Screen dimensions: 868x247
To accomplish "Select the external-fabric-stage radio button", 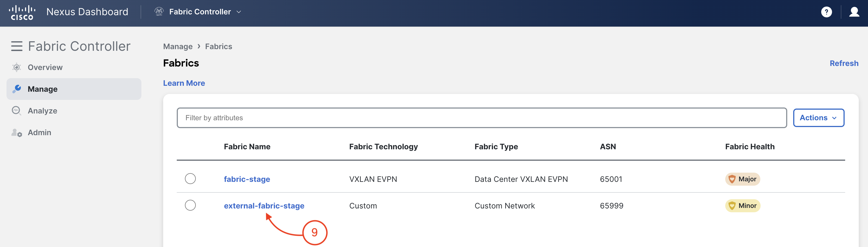I will point(190,205).
